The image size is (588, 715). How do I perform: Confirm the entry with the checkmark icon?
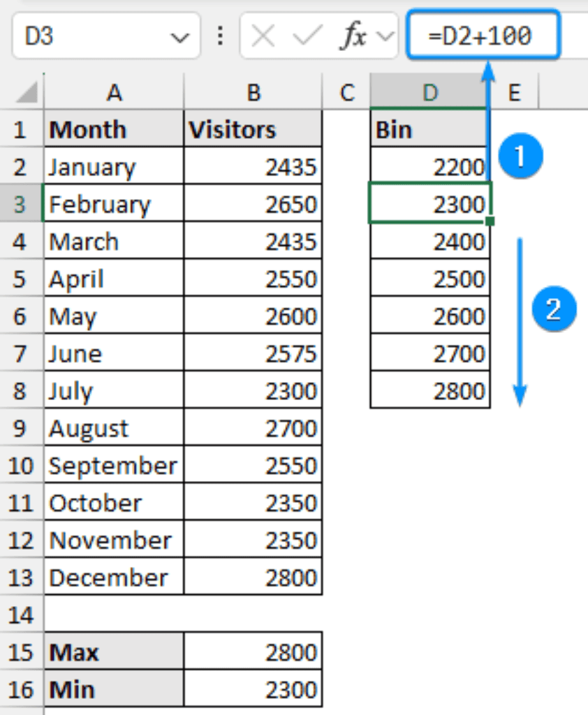pos(307,36)
